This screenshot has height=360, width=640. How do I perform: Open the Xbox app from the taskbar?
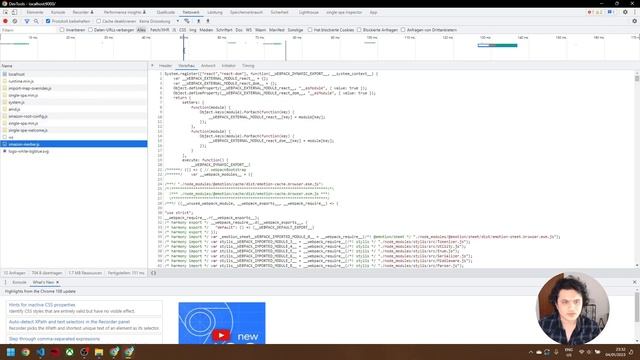[70, 352]
